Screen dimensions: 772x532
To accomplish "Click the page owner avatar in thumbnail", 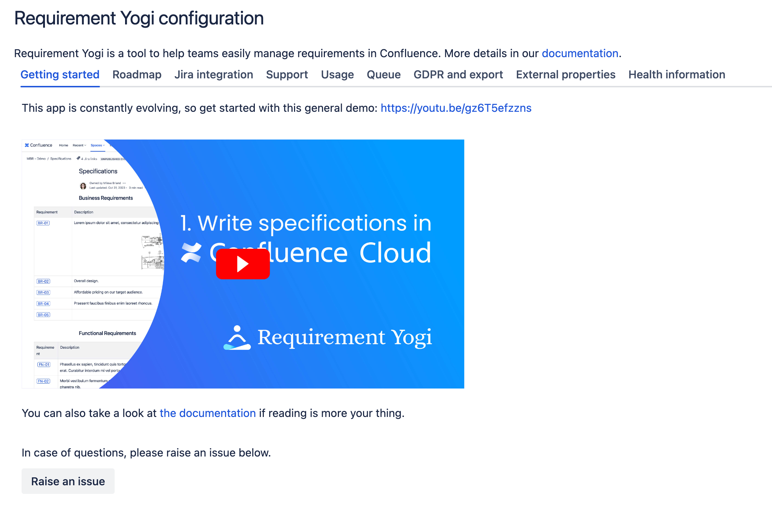I will 83,186.
